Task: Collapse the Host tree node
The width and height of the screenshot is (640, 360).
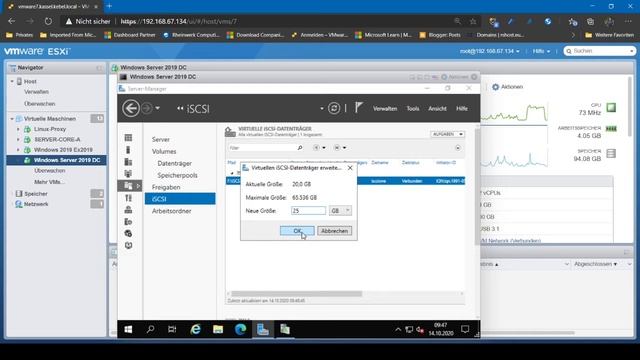Action: coord(12,81)
